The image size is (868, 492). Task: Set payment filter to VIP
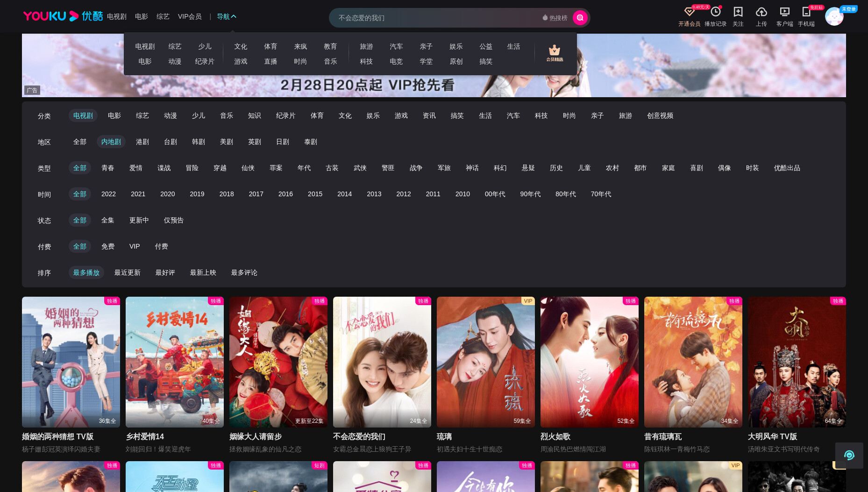click(x=135, y=246)
